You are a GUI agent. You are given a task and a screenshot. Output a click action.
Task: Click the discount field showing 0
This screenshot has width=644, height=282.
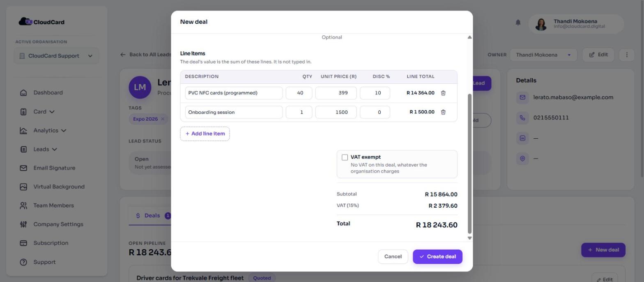point(375,112)
